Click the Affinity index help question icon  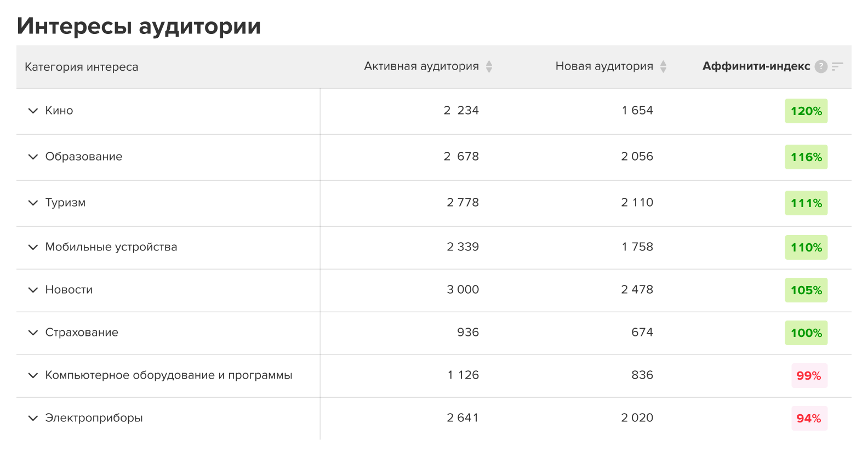click(x=821, y=66)
